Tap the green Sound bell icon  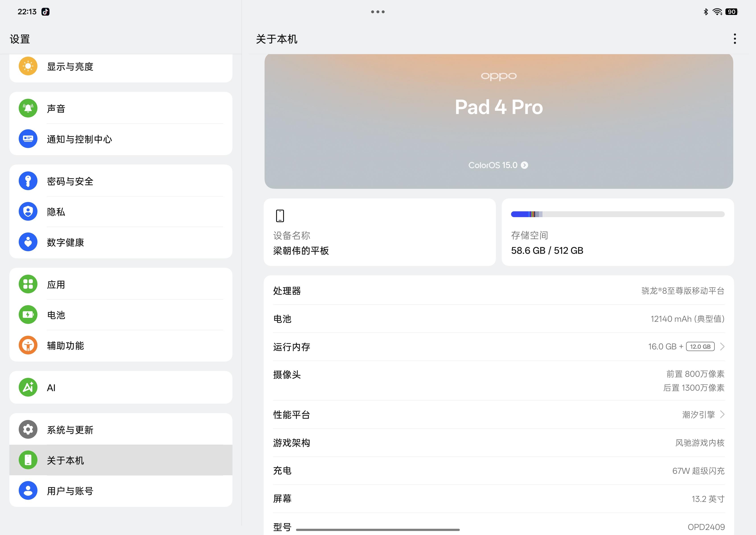28,108
